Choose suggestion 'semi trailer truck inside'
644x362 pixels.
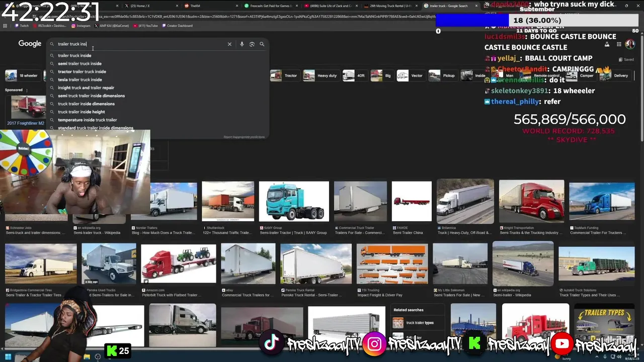79,64
